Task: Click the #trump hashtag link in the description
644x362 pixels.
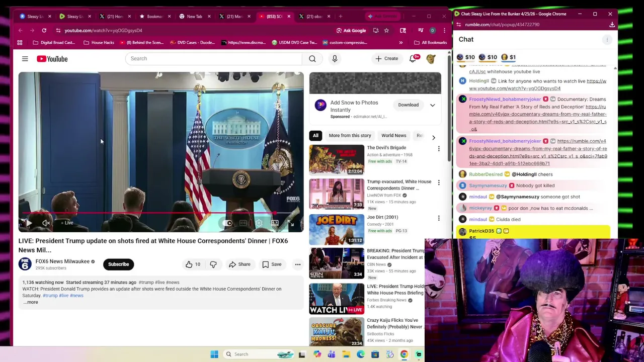Action: pos(49,296)
